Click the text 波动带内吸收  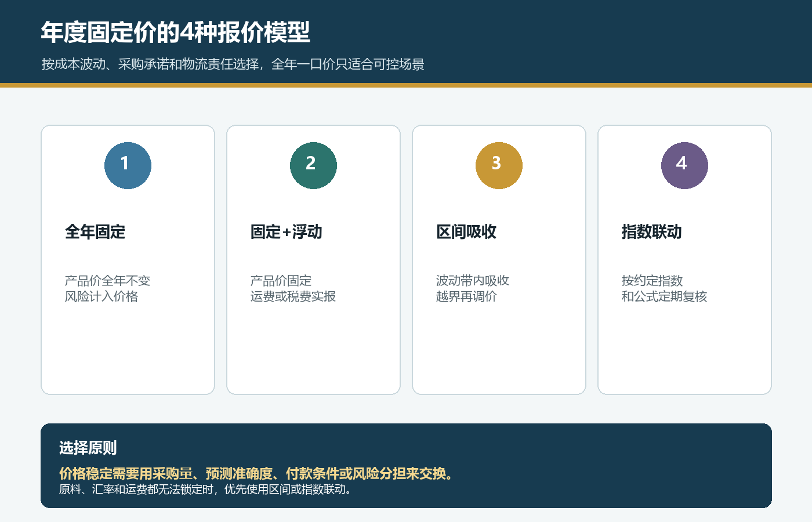point(473,281)
